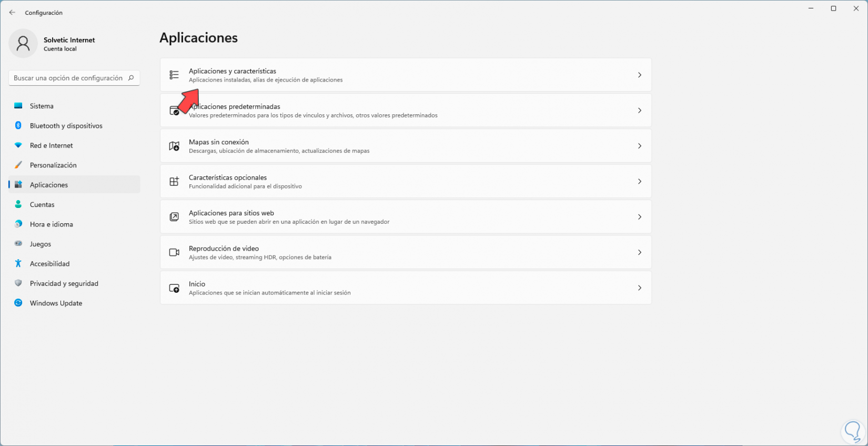Open the Inicio row chevron
This screenshot has width=868, height=446.
click(x=640, y=288)
